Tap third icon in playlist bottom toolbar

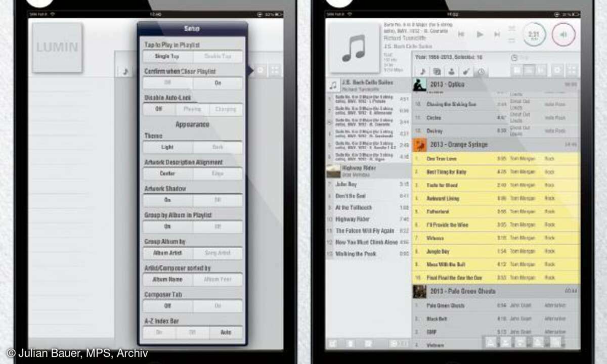coord(368,343)
